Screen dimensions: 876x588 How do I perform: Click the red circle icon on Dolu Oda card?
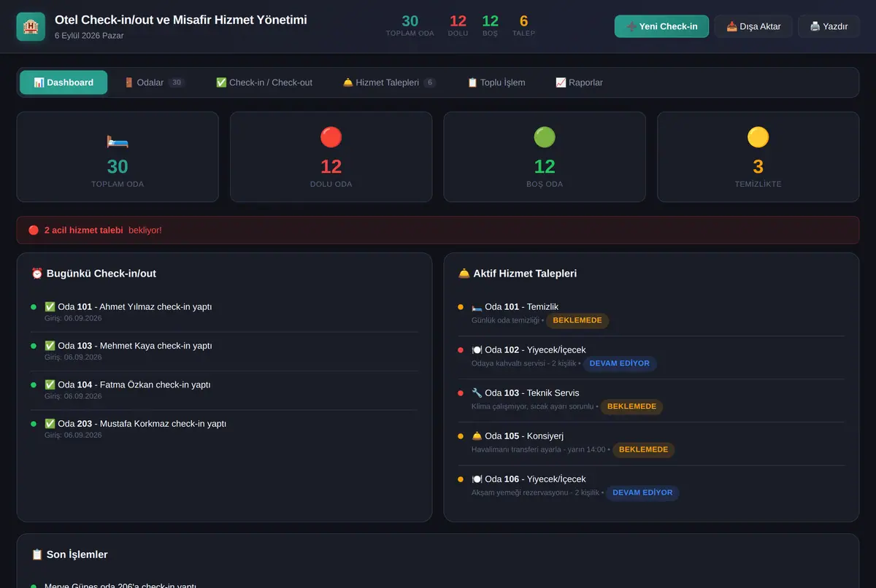331,137
